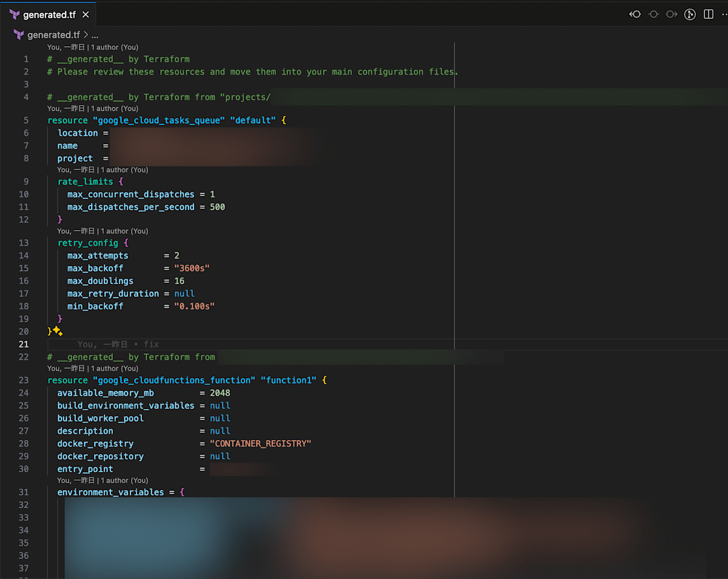Viewport: 728px width, 579px height.
Task: Click the environment_variables attribute
Action: click(111, 492)
